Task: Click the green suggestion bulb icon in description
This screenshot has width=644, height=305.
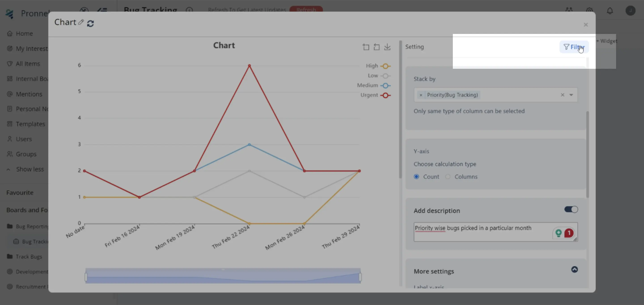Action: pyautogui.click(x=558, y=233)
